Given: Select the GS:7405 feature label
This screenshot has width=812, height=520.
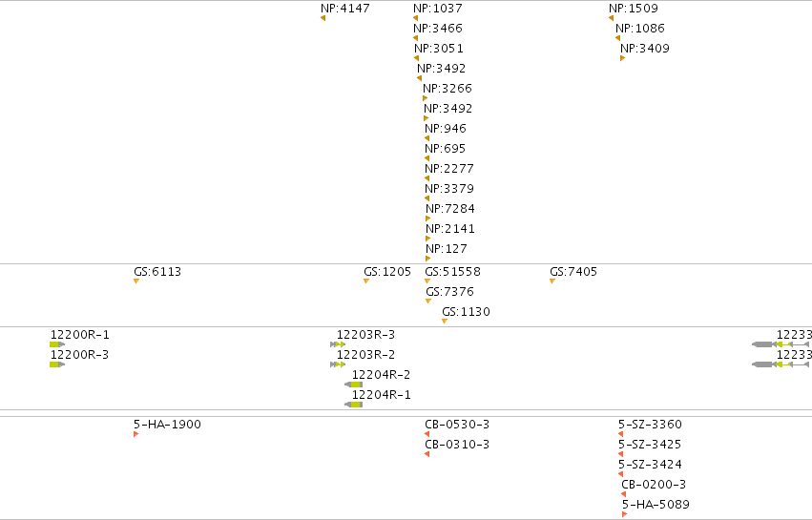Looking at the screenshot, I should coord(573,272).
